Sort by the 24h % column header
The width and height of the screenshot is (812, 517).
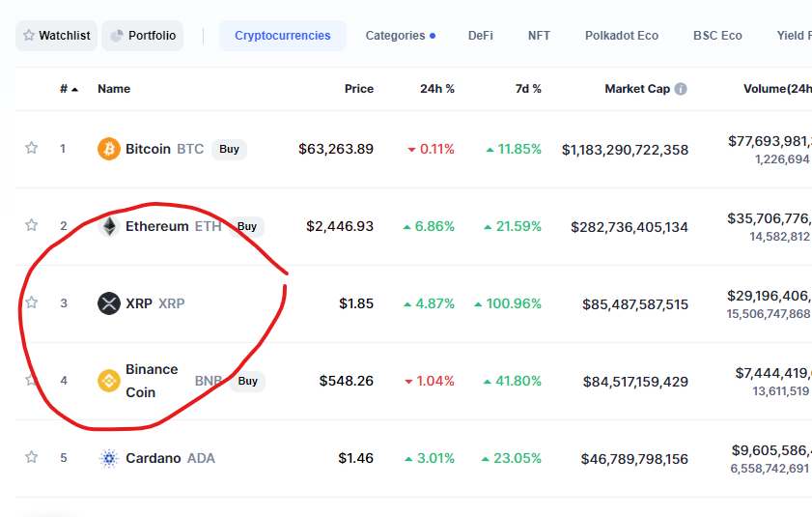click(437, 89)
